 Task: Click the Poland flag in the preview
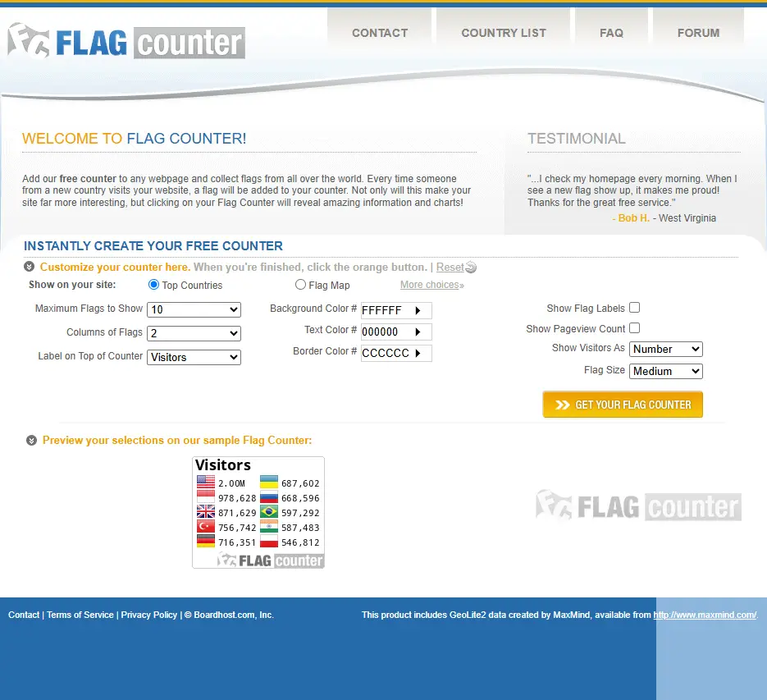[x=269, y=542]
